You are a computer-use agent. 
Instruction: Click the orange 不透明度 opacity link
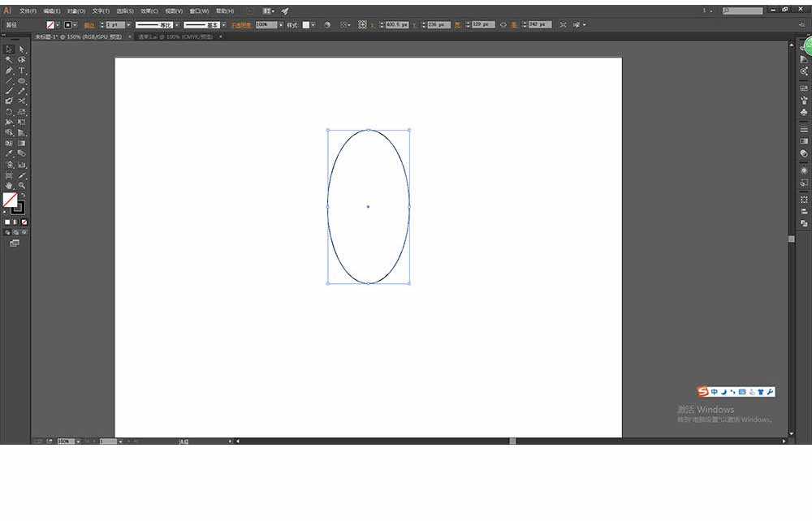coord(241,25)
